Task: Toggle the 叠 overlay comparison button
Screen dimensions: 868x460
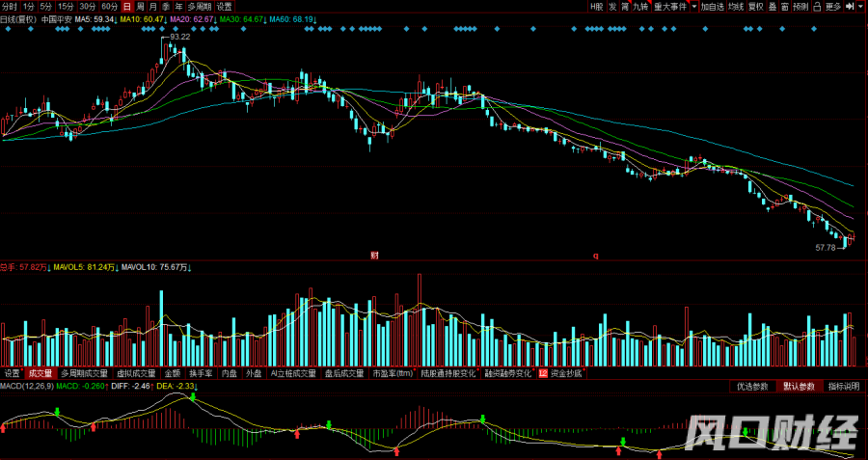Action: [773, 6]
